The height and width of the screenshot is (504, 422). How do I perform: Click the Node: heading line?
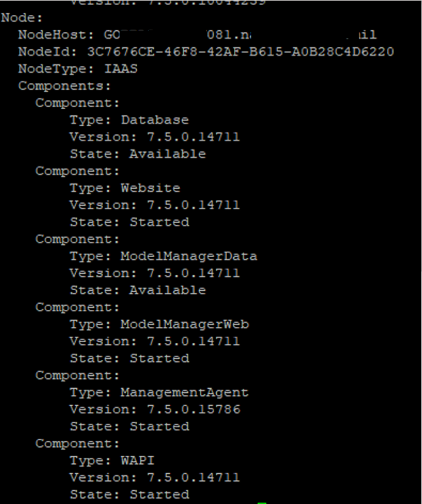[22, 18]
